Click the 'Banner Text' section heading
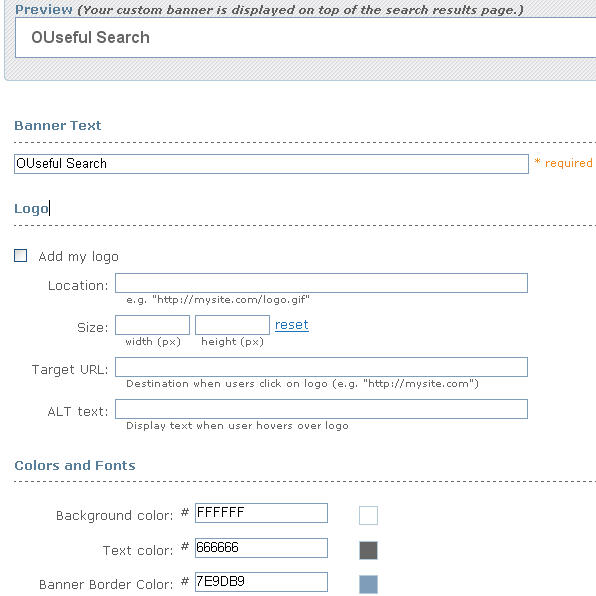 [58, 125]
